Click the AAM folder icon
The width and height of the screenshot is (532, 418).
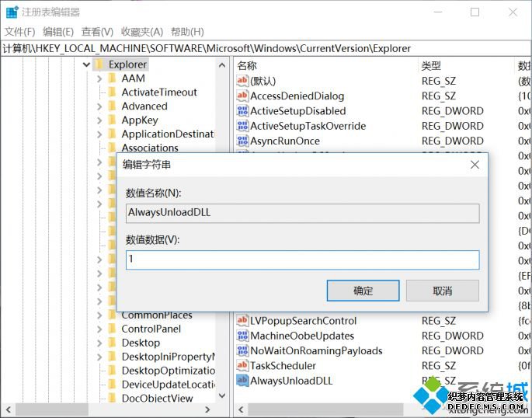click(x=112, y=78)
